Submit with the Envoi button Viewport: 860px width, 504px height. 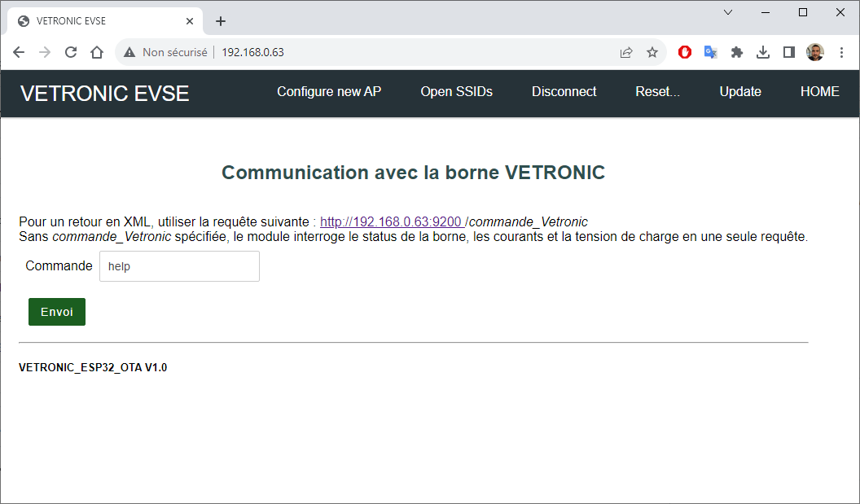(57, 312)
